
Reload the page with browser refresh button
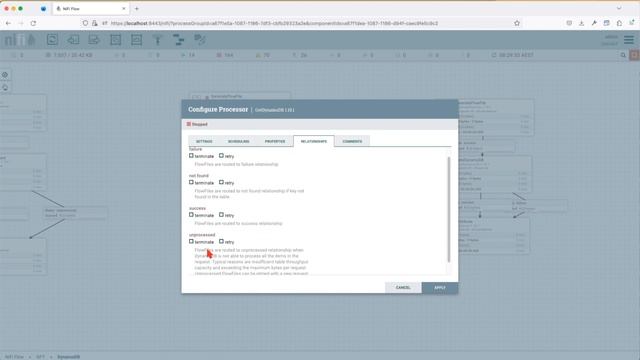coord(33,23)
